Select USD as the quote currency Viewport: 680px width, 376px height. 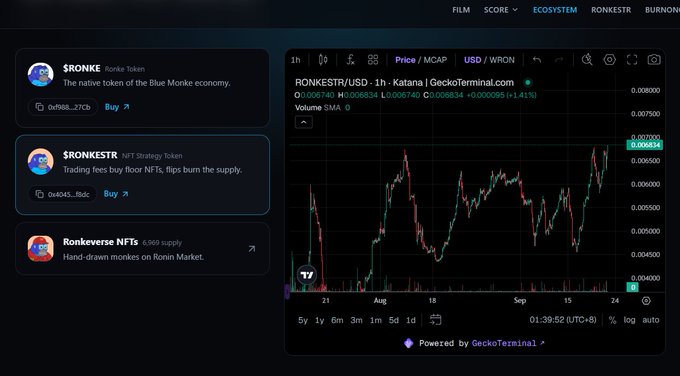tap(472, 60)
